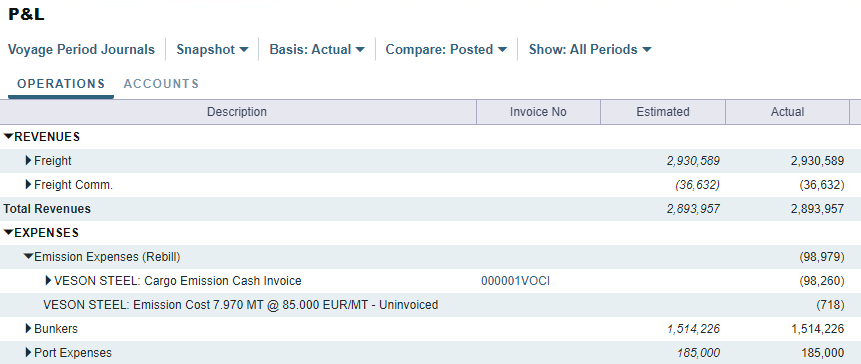Viewport: 861px width, 364px height.
Task: Open Voyage Period Journals
Action: click(x=81, y=49)
